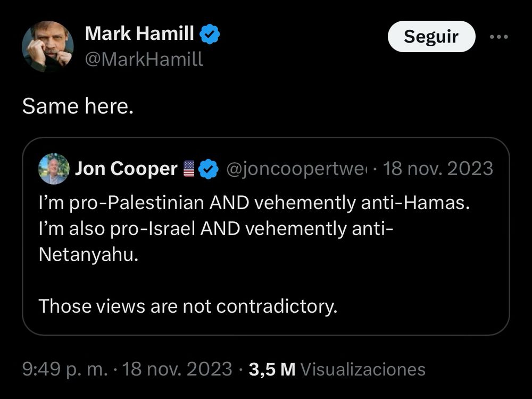This screenshot has width=532, height=399.
Task: Click Jon Cooper's display name
Action: coord(128,168)
